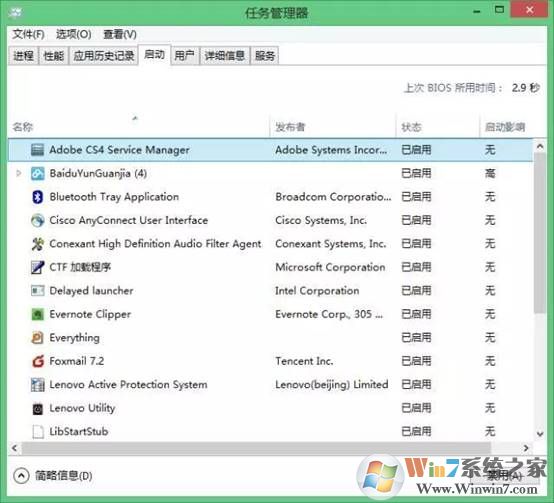
Task: Switch to the 进程 tab
Action: point(23,56)
